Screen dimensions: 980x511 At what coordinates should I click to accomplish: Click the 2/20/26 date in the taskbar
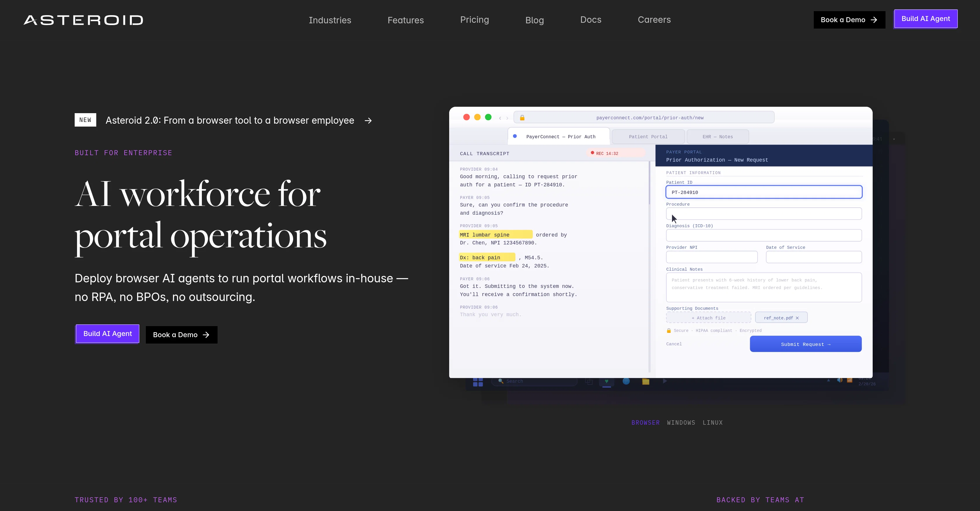[x=867, y=384]
